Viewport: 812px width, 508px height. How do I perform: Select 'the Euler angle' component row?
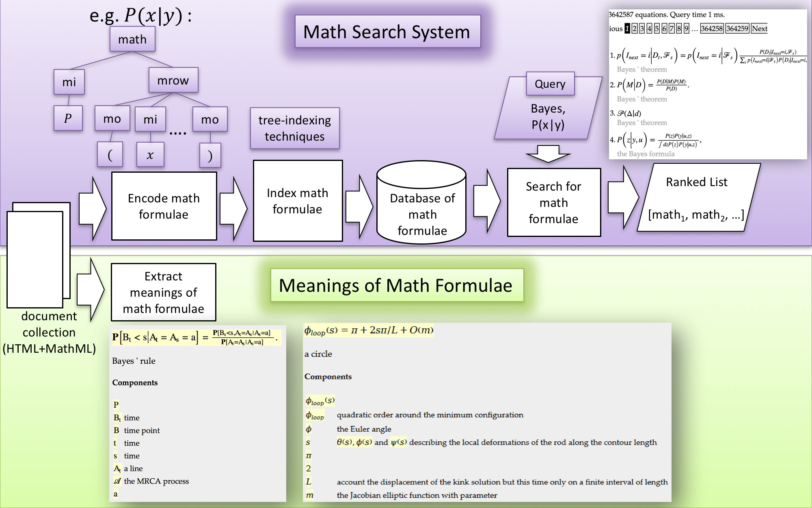(348, 429)
